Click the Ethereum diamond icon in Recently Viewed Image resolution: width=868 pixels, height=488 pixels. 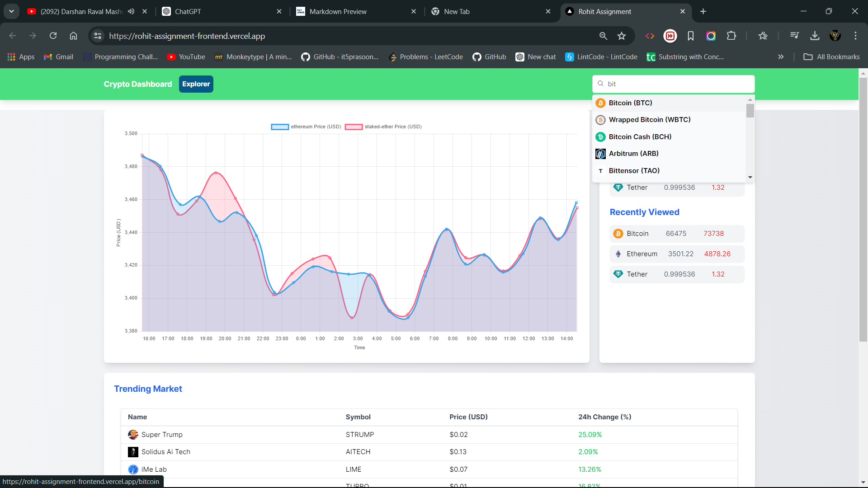[618, 254]
